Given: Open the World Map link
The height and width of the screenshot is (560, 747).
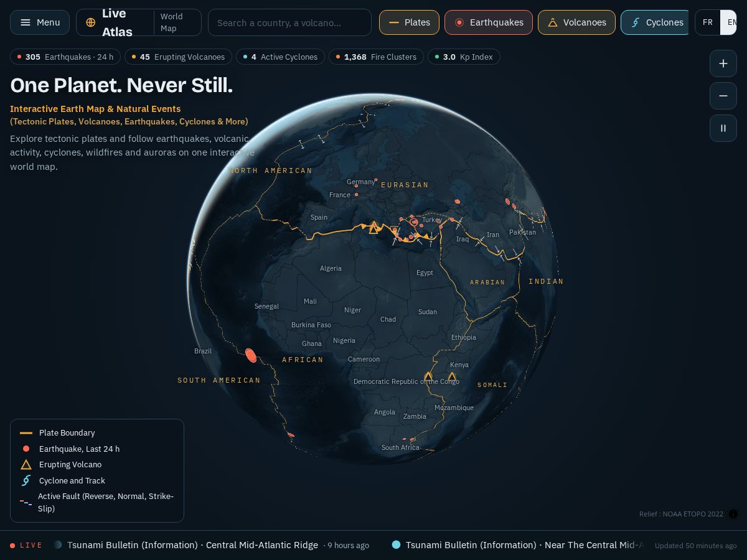Looking at the screenshot, I should pos(172,22).
